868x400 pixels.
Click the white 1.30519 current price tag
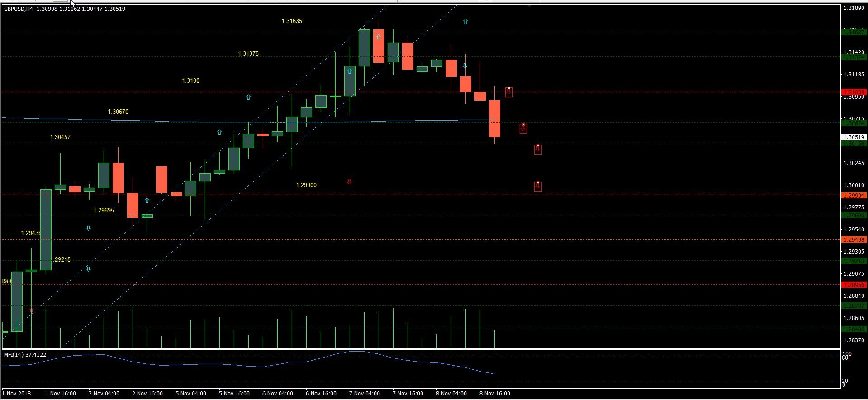(854, 137)
